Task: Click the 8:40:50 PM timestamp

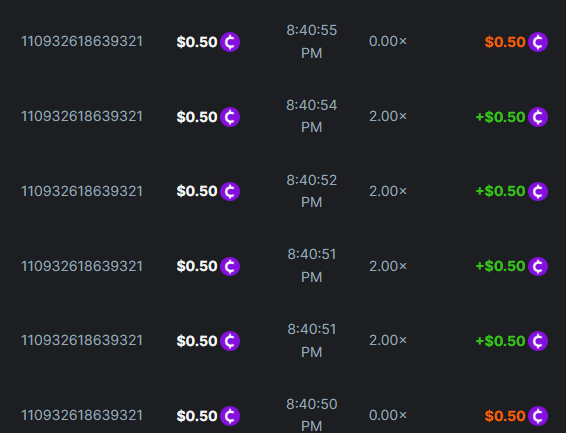Action: 312,415
